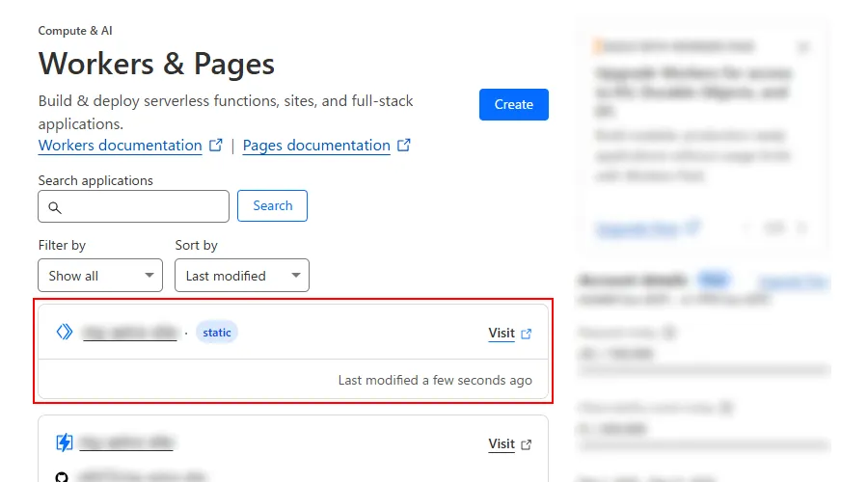Click the Worker diamond icon in static card
The width and height of the screenshot is (868, 482).
pos(65,332)
